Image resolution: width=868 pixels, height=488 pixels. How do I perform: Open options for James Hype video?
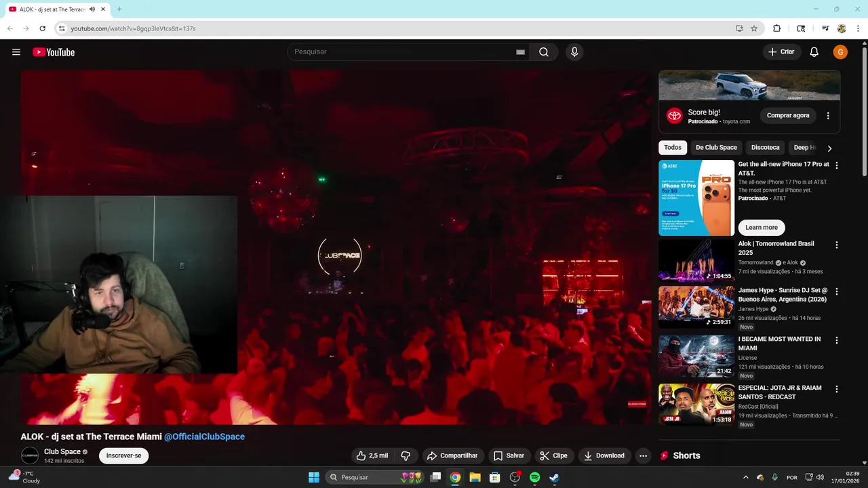(836, 291)
